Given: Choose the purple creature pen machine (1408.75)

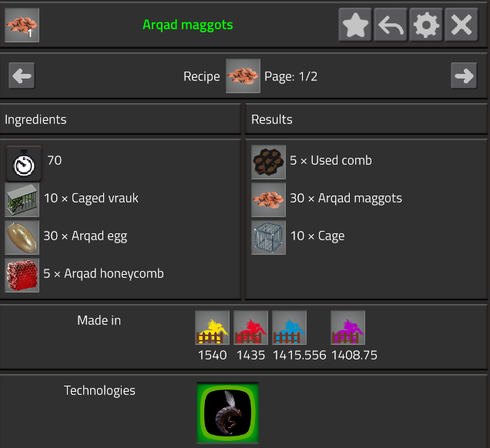Looking at the screenshot, I should point(347,327).
